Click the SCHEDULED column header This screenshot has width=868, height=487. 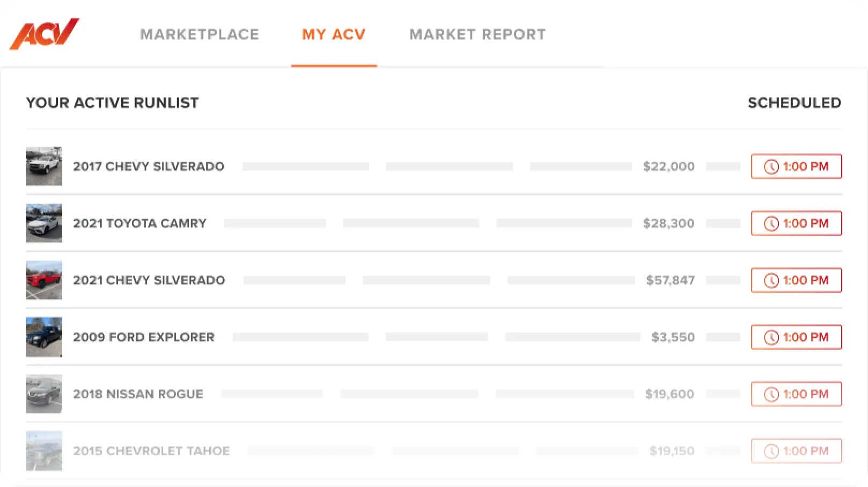point(795,103)
